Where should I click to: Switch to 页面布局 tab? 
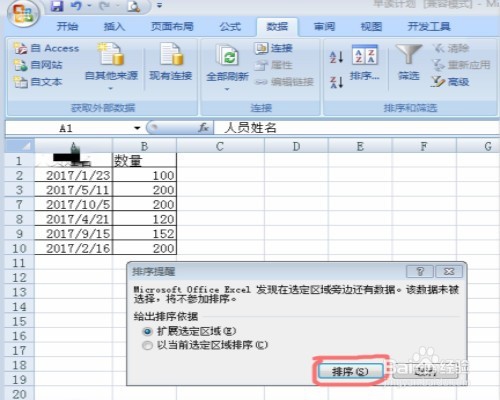(x=172, y=26)
